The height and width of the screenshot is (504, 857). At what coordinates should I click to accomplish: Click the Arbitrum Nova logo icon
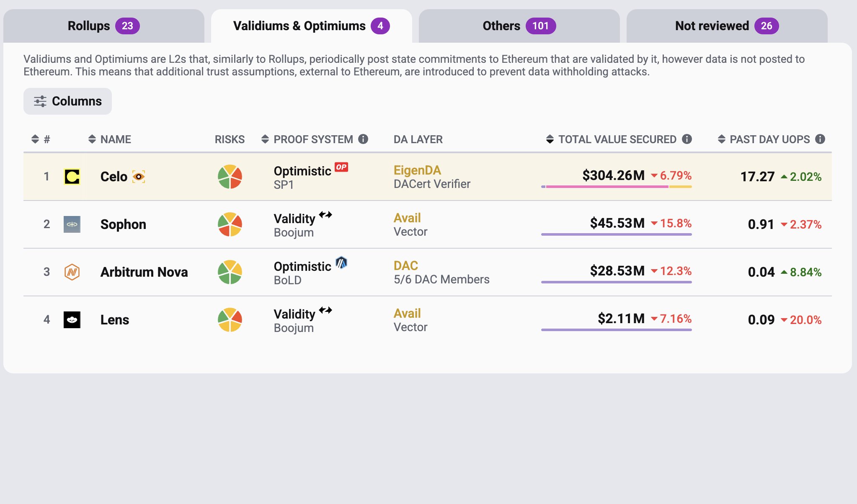pyautogui.click(x=72, y=272)
